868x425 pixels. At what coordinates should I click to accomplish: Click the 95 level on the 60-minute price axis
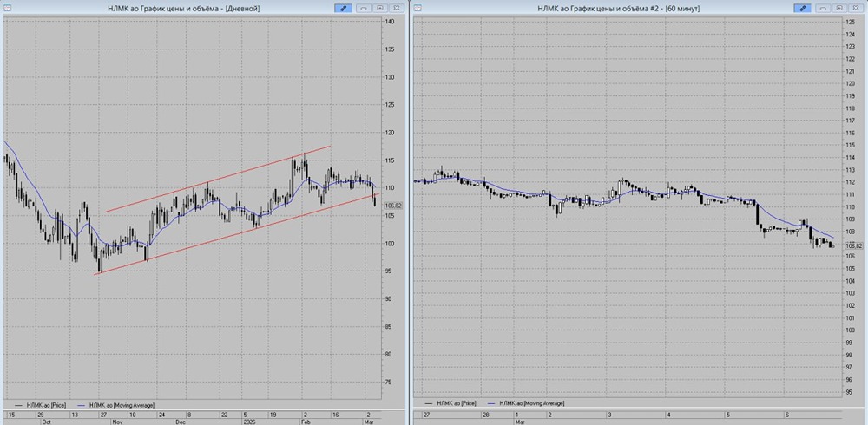point(849,392)
